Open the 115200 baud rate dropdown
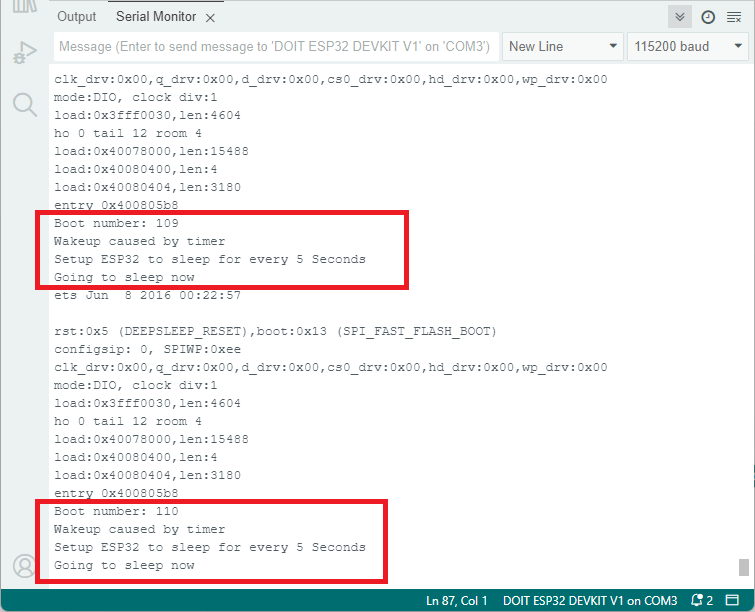This screenshot has height=612, width=755. (687, 47)
